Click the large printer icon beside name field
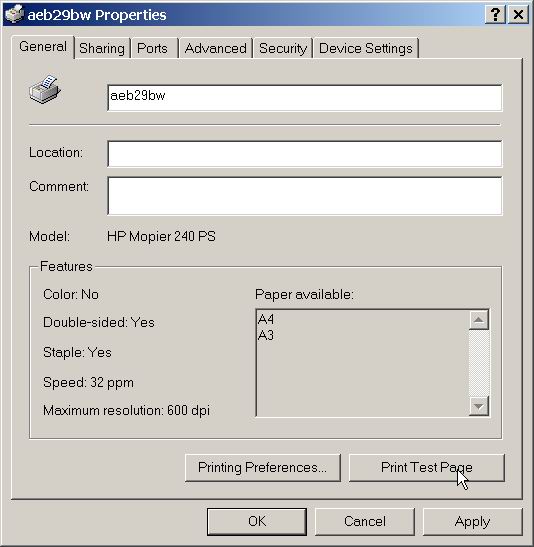534x547 pixels. 45,89
